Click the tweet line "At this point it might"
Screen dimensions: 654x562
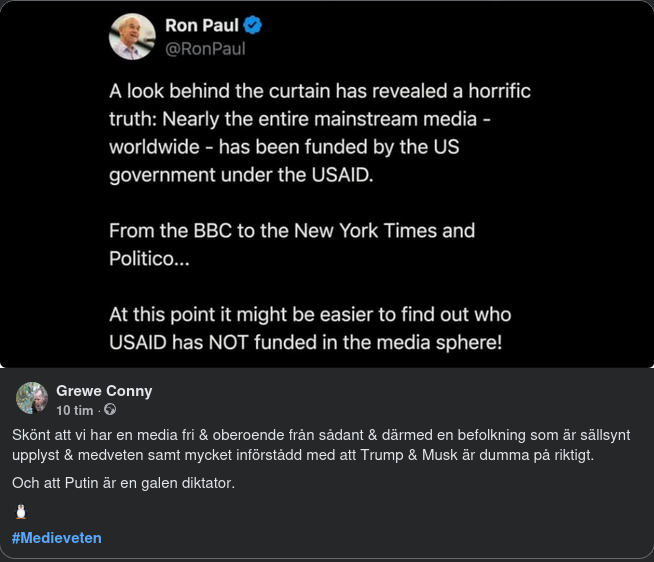point(310,315)
